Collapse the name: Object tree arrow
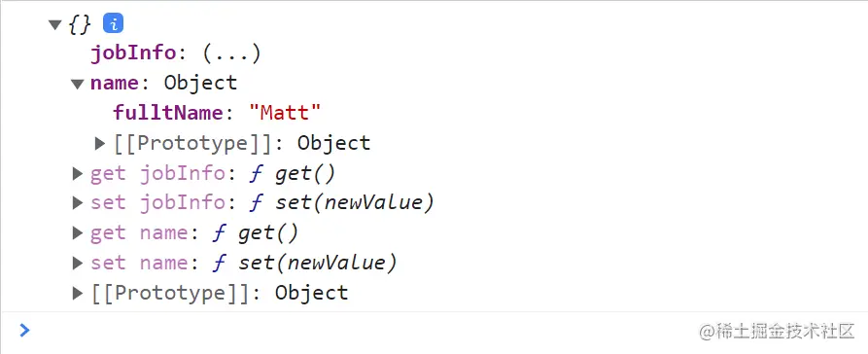The width and height of the screenshot is (868, 354). coord(77,85)
